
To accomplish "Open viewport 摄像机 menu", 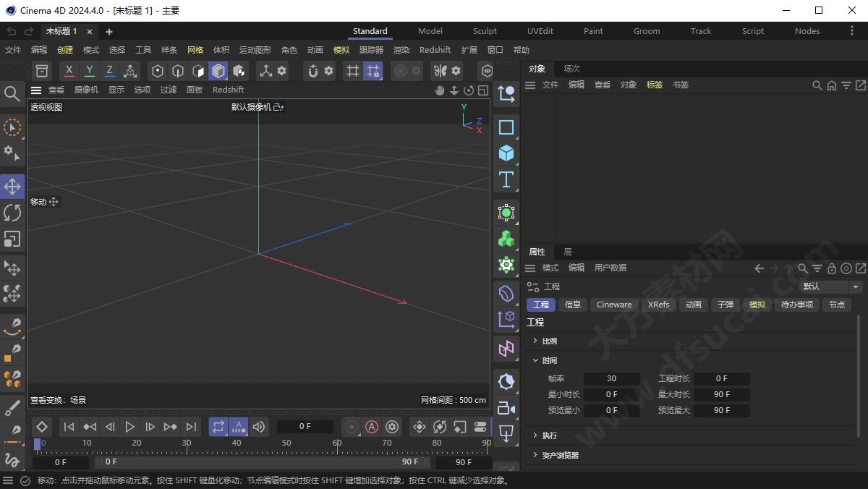I will [86, 90].
